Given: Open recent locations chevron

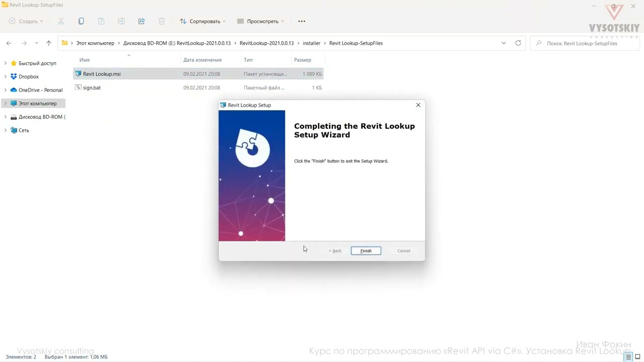Looking at the screenshot, I should tap(36, 43).
